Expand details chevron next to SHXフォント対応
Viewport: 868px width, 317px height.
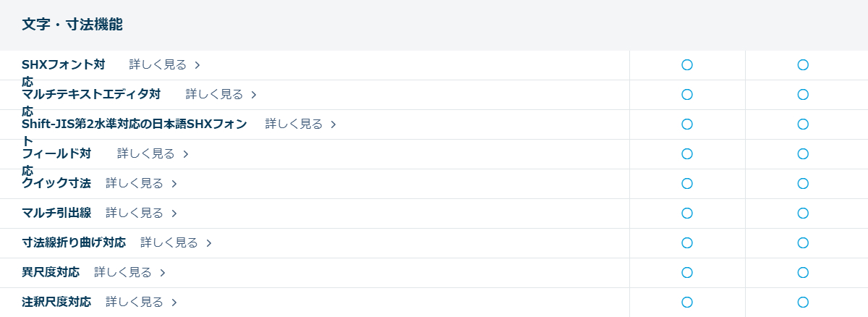tap(197, 65)
